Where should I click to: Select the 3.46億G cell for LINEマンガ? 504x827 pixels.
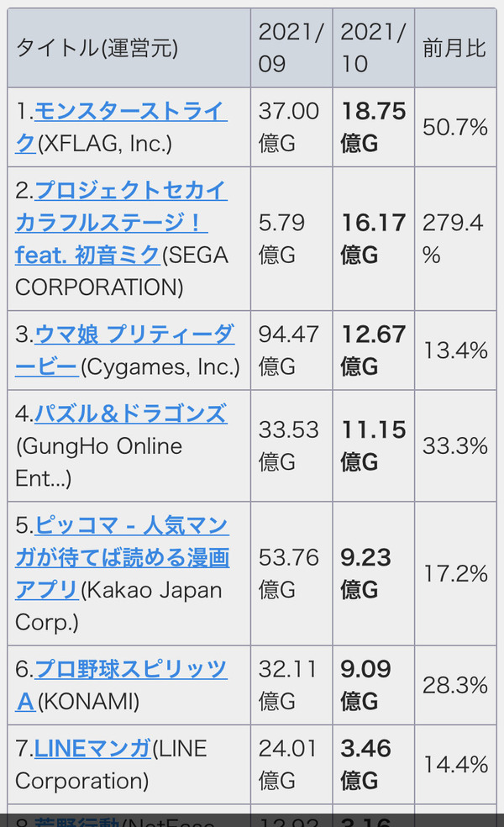click(x=373, y=764)
